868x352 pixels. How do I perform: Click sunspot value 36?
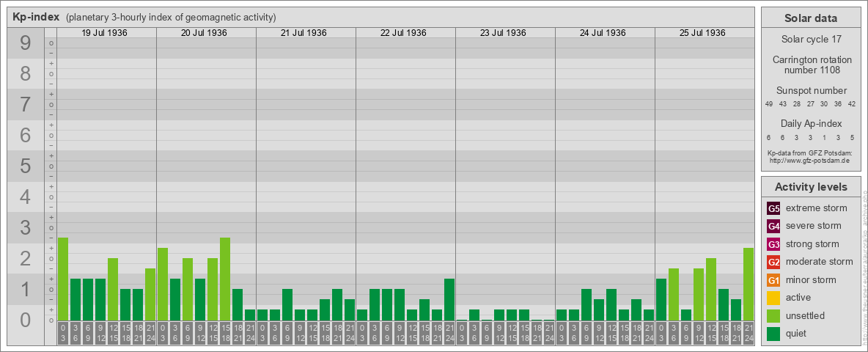tap(838, 104)
